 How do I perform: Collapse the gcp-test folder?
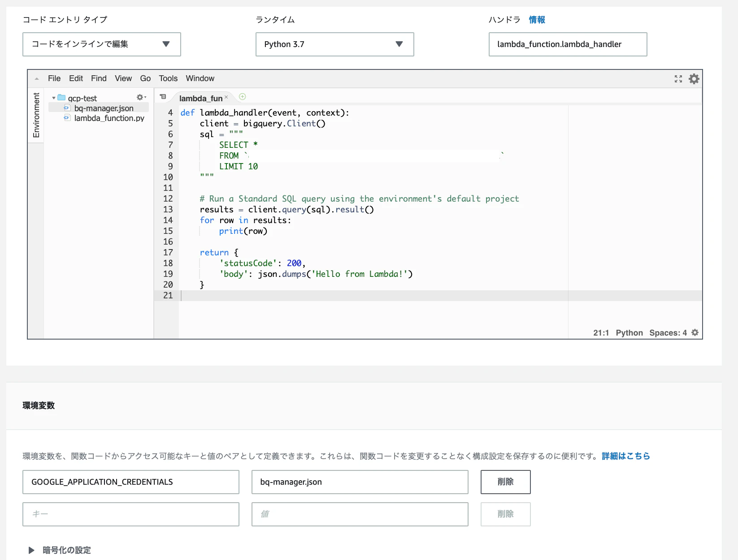[54, 98]
